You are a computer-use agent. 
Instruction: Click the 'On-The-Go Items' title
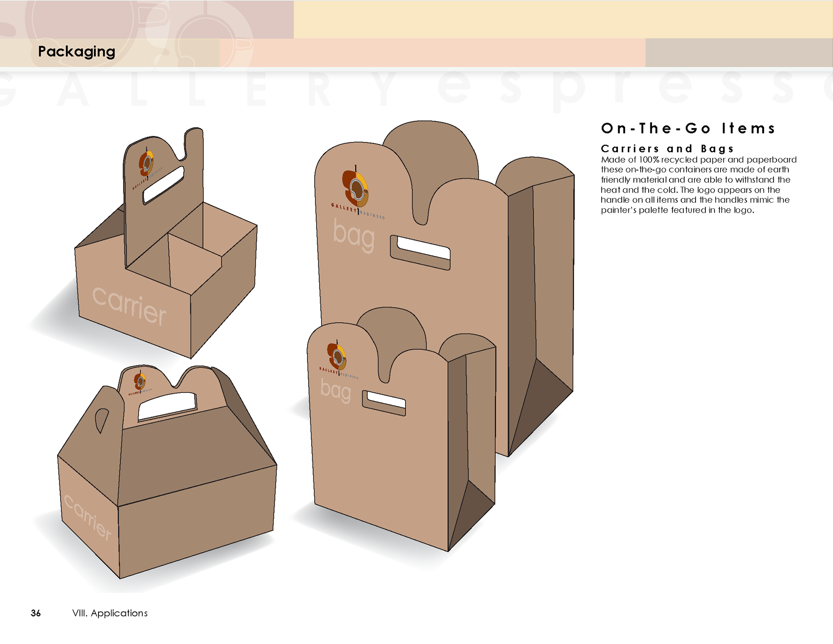coord(688,128)
